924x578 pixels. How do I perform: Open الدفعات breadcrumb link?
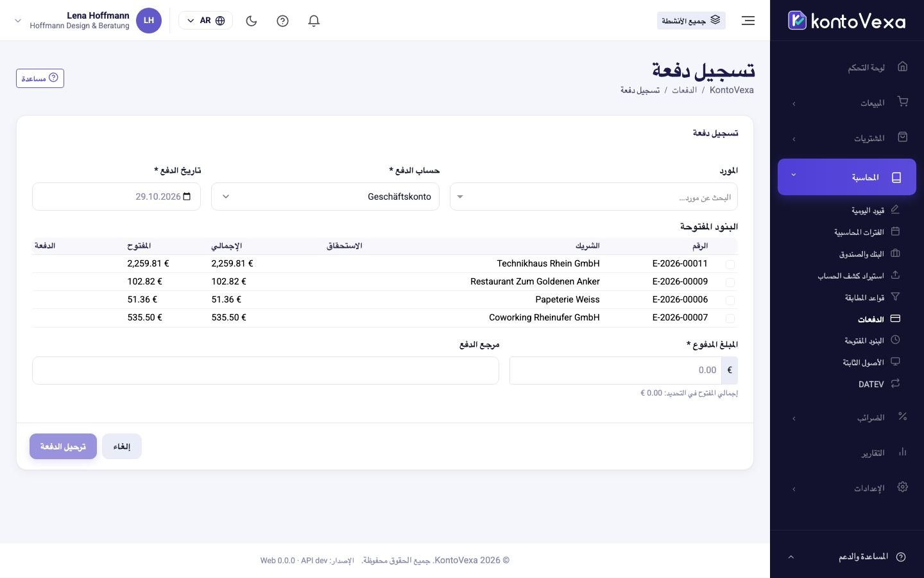(x=684, y=90)
